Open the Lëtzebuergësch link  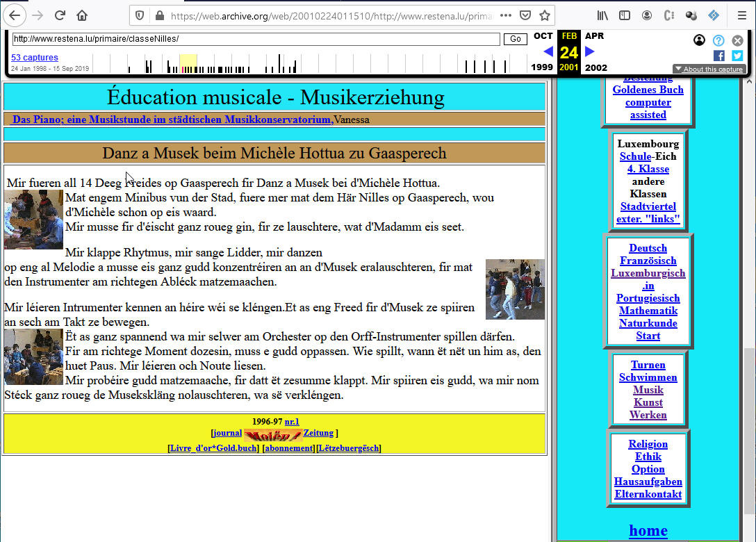349,448
